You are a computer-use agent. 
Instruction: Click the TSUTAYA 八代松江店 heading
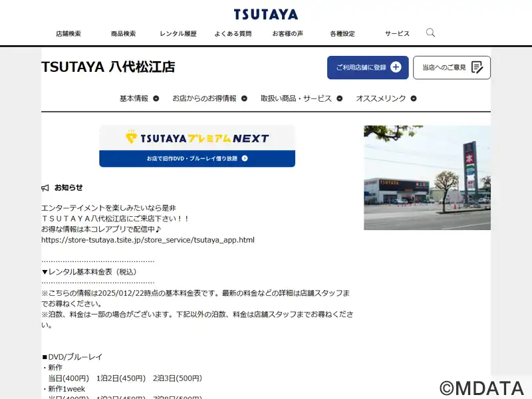[x=108, y=67]
